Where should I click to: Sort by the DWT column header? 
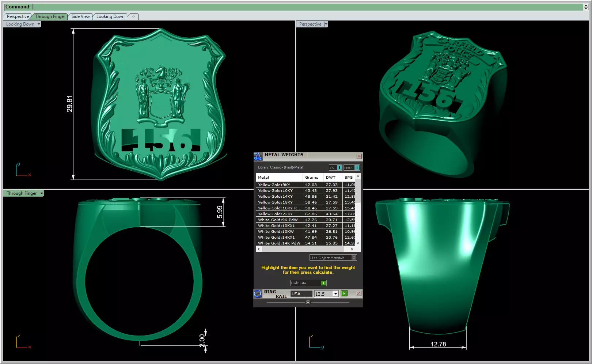coord(333,177)
